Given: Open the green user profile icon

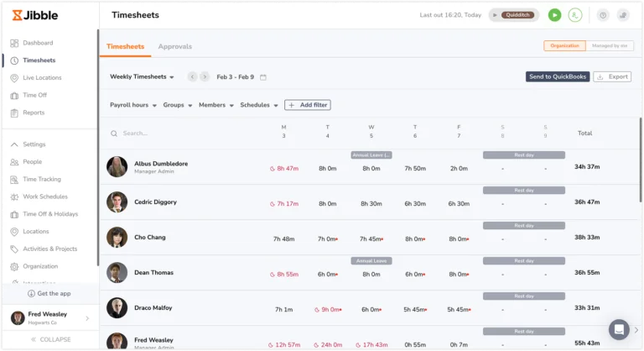Looking at the screenshot, I should click(575, 15).
